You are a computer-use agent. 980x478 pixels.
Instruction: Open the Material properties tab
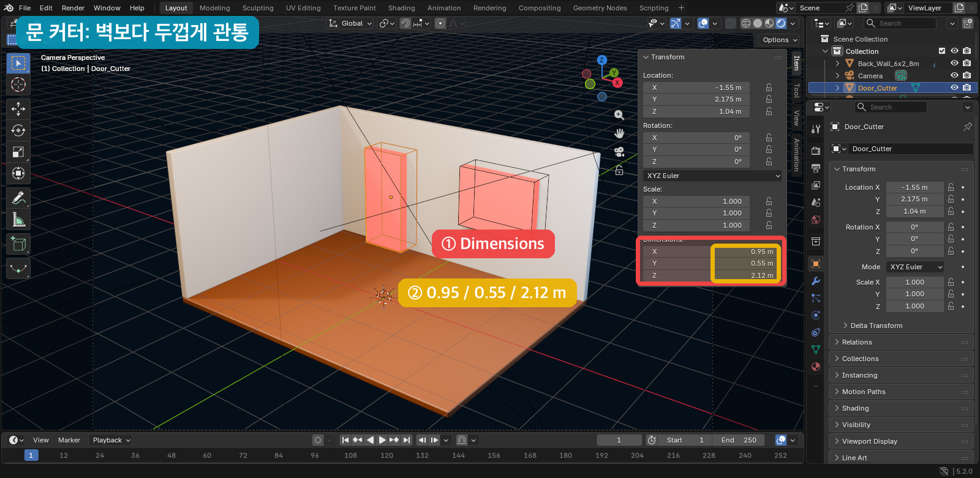(816, 367)
